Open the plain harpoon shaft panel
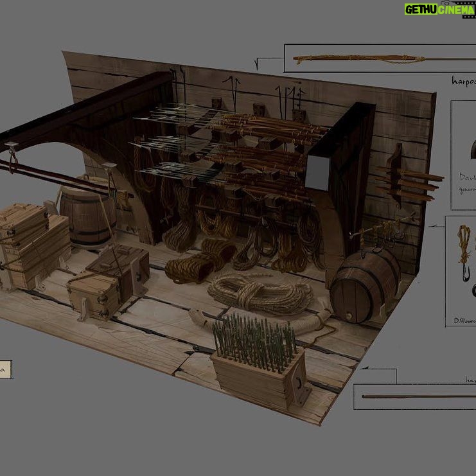Image resolution: width=476 pixels, height=476 pixels. point(415,397)
